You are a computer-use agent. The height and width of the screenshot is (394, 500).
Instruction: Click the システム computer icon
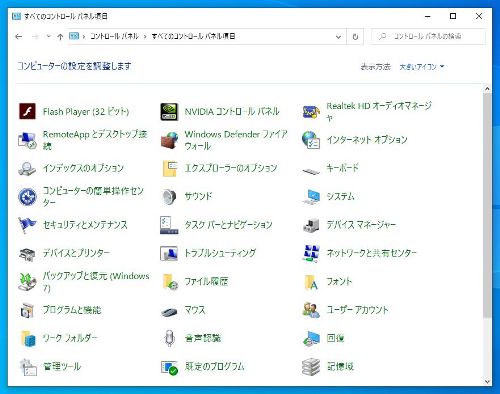[311, 197]
